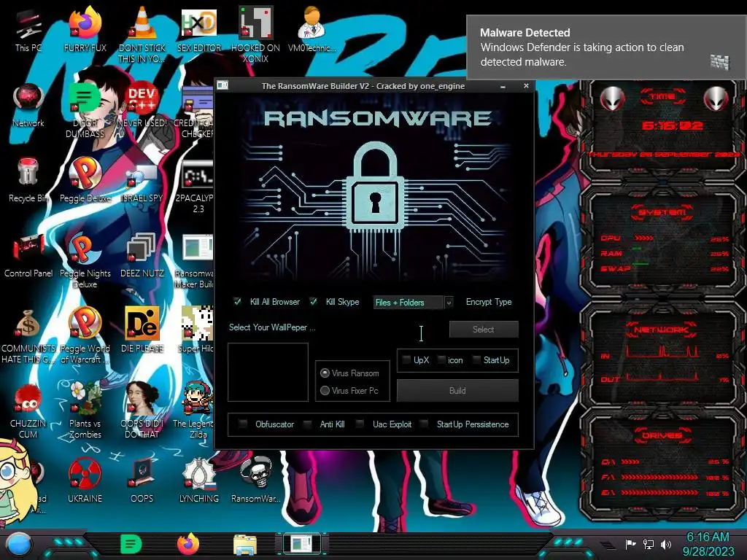Open the Action Center flag tray icon
747x560 pixels.
click(x=631, y=544)
